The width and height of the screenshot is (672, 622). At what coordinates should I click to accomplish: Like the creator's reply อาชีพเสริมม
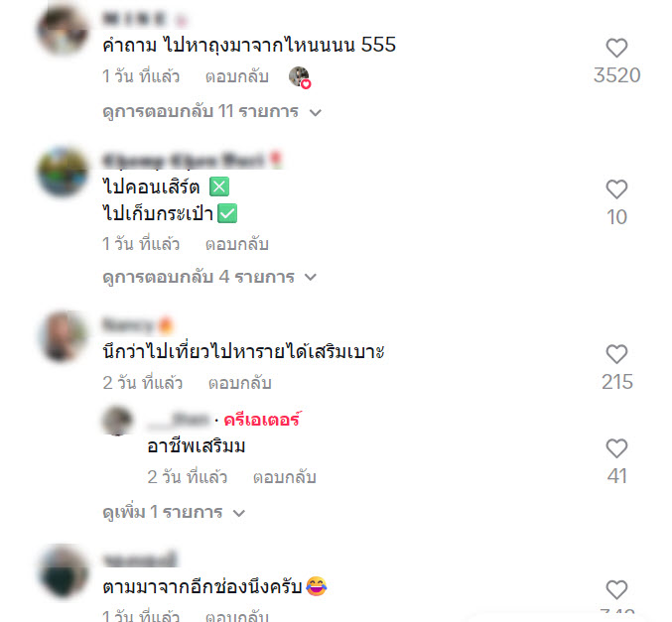click(616, 448)
